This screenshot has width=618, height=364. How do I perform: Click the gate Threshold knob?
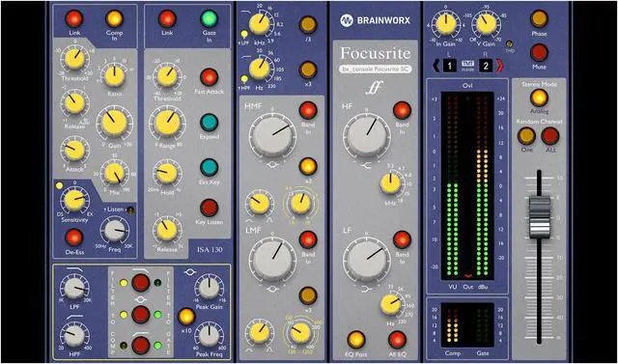tap(167, 76)
